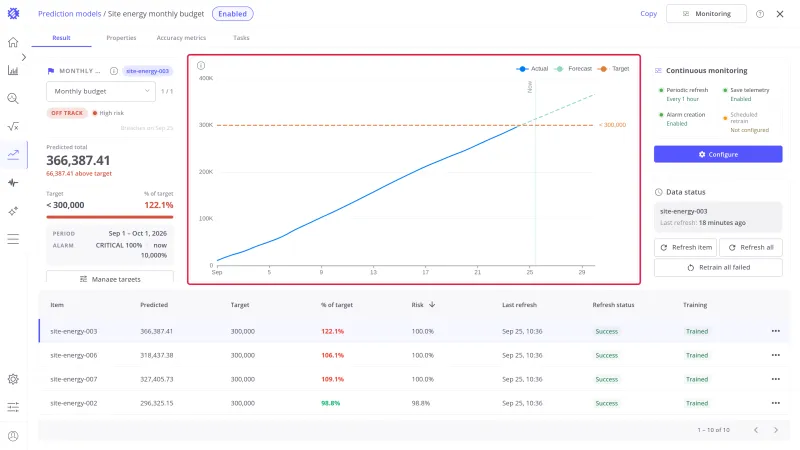The image size is (800, 450).
Task: Click the app logo icon
Action: coord(13,14)
